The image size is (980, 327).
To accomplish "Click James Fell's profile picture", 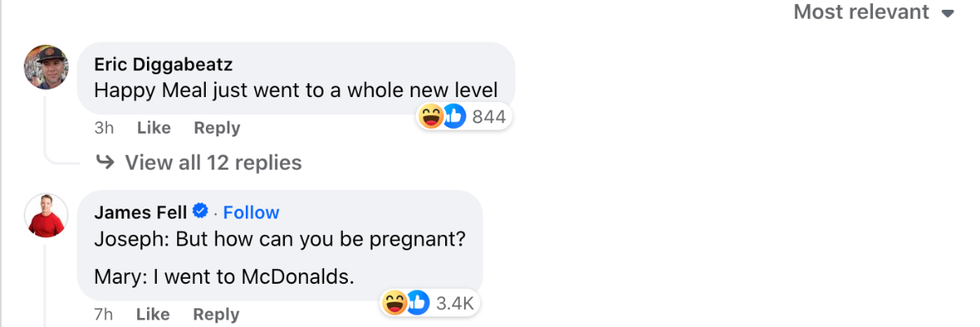I will [46, 215].
